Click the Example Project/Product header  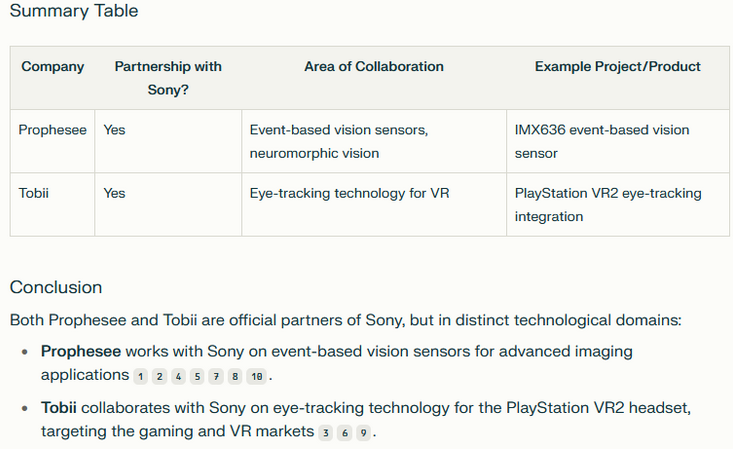click(x=618, y=67)
